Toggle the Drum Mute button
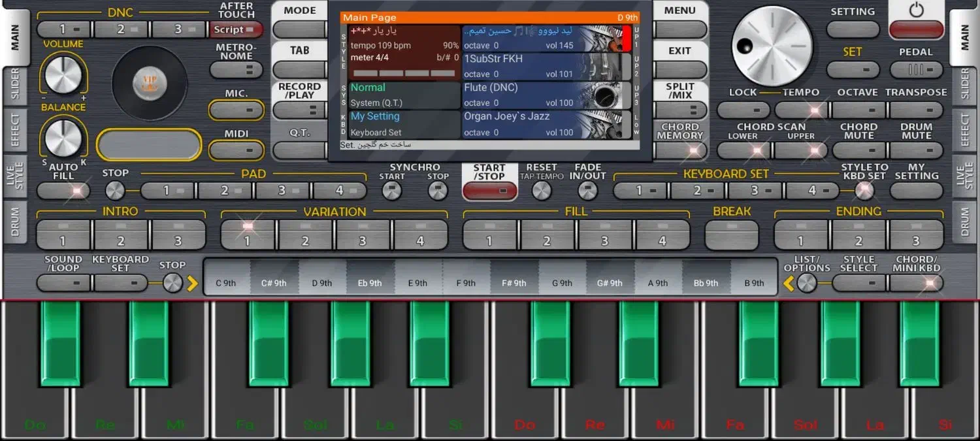 [916, 150]
